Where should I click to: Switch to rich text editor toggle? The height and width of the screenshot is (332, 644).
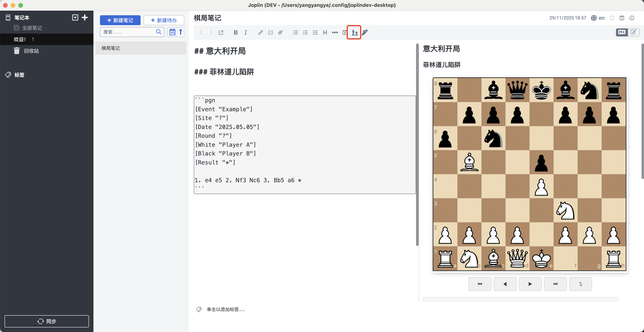point(634,32)
